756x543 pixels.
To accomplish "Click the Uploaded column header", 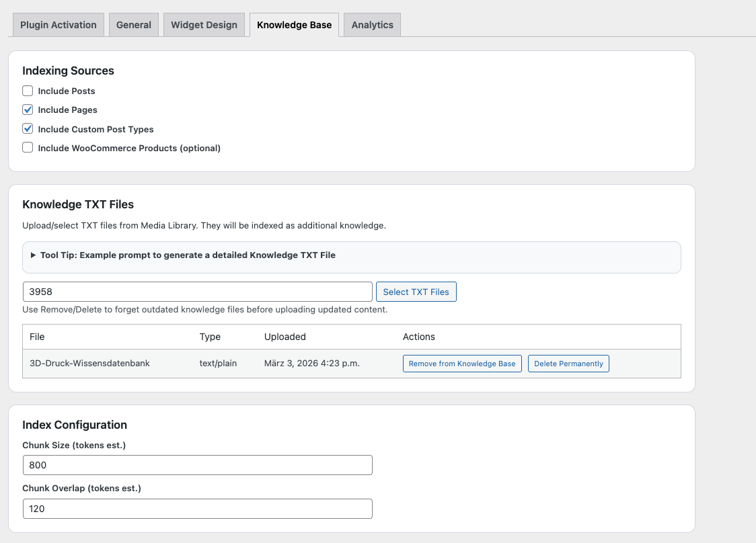I will coord(285,337).
